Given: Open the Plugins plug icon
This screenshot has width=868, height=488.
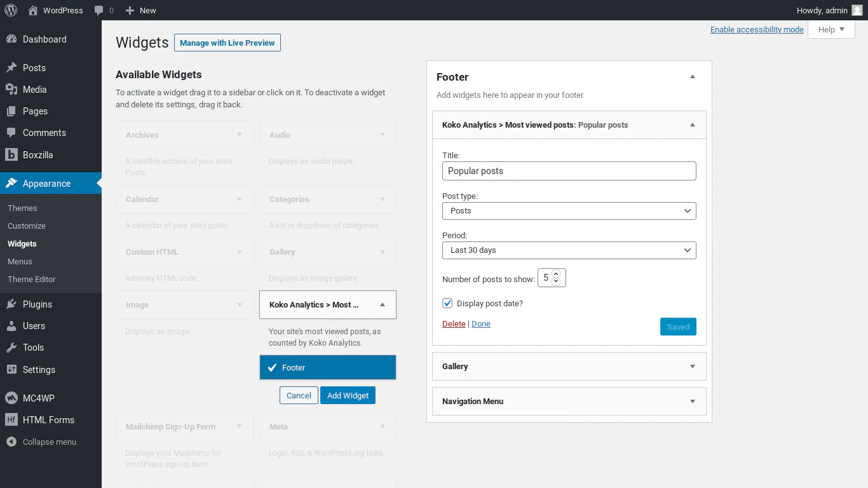Looking at the screenshot, I should pyautogui.click(x=11, y=304).
